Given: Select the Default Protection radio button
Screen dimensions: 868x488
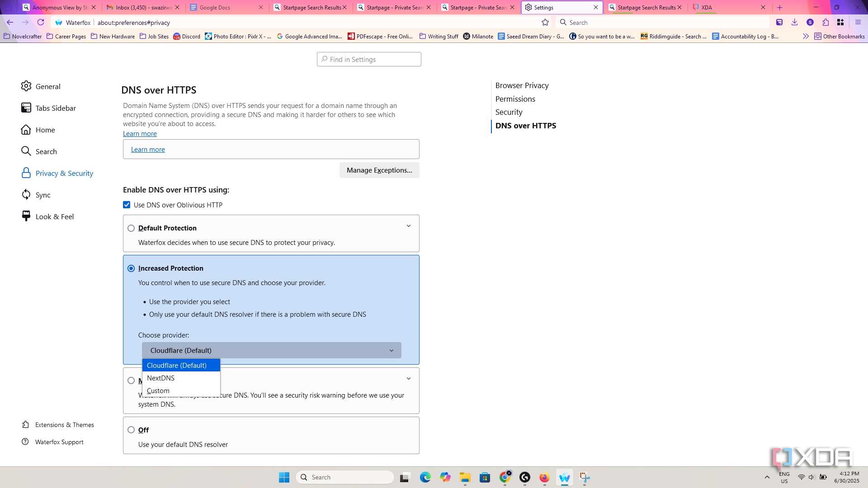Looking at the screenshot, I should 131,228.
